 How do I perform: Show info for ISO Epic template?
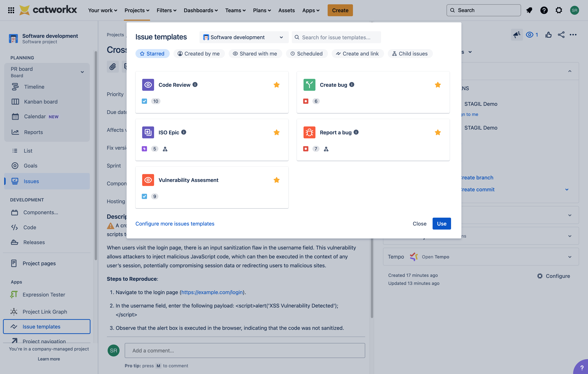(184, 132)
